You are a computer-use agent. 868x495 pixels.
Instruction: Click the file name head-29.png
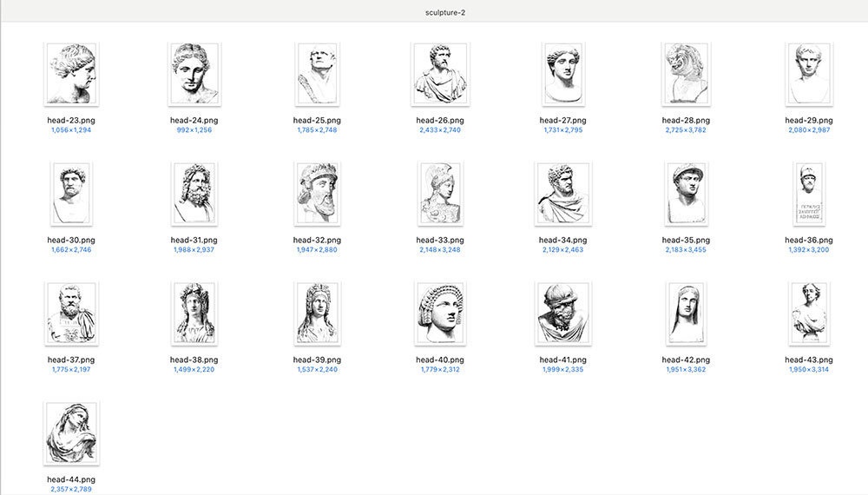pos(809,120)
